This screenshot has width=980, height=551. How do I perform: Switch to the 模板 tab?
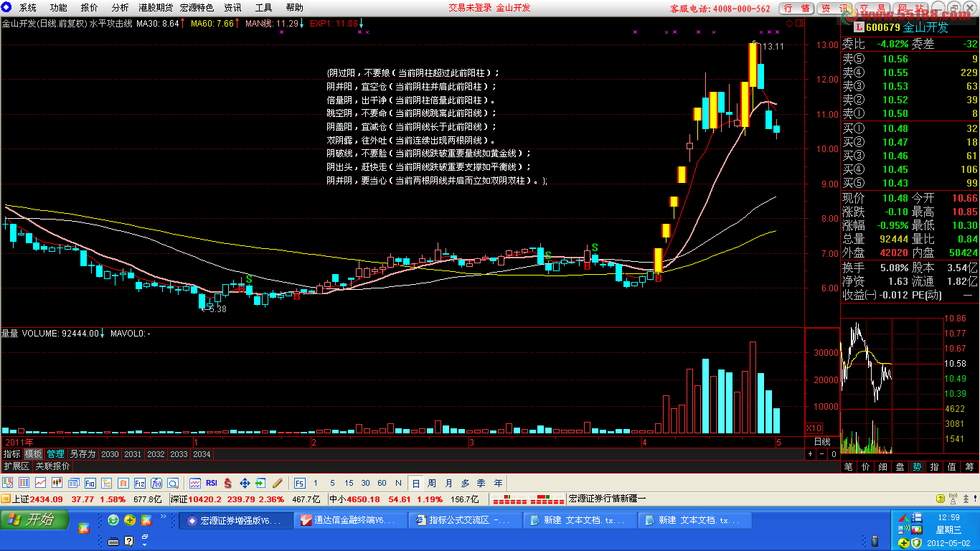tap(33, 454)
